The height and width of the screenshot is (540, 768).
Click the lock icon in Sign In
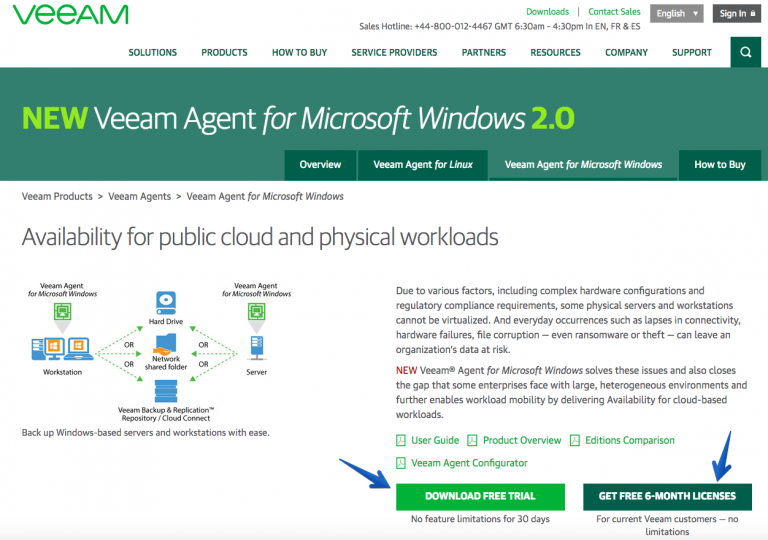753,13
